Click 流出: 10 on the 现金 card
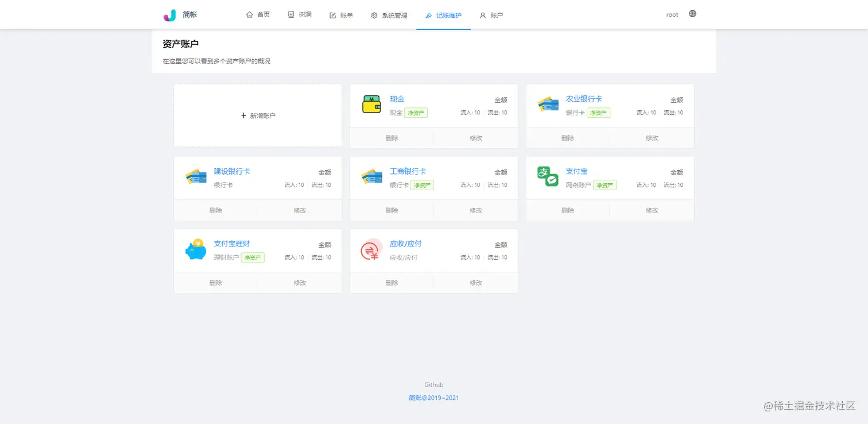The height and width of the screenshot is (424, 868). coord(497,113)
